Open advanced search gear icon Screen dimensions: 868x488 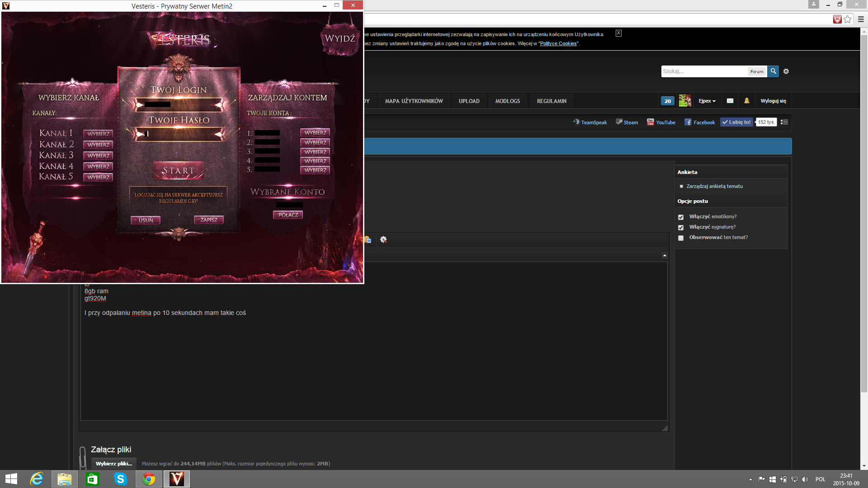pos(786,71)
